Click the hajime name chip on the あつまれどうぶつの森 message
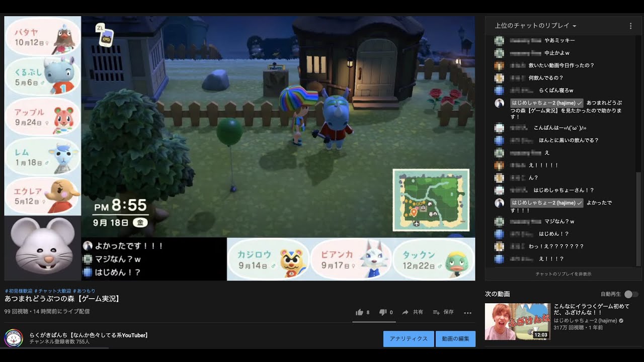This screenshot has height=362, width=644. 547,103
